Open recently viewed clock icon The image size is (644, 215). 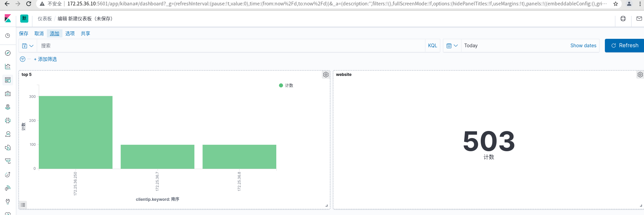[8, 35]
